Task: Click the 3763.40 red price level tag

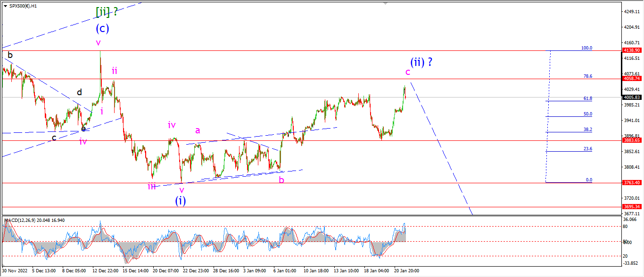Action: [632, 182]
